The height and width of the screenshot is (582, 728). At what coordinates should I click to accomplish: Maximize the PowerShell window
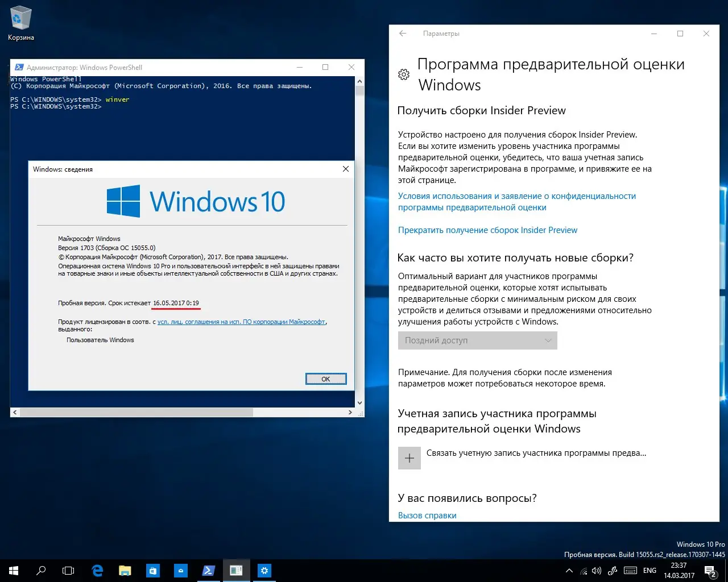tap(325, 67)
